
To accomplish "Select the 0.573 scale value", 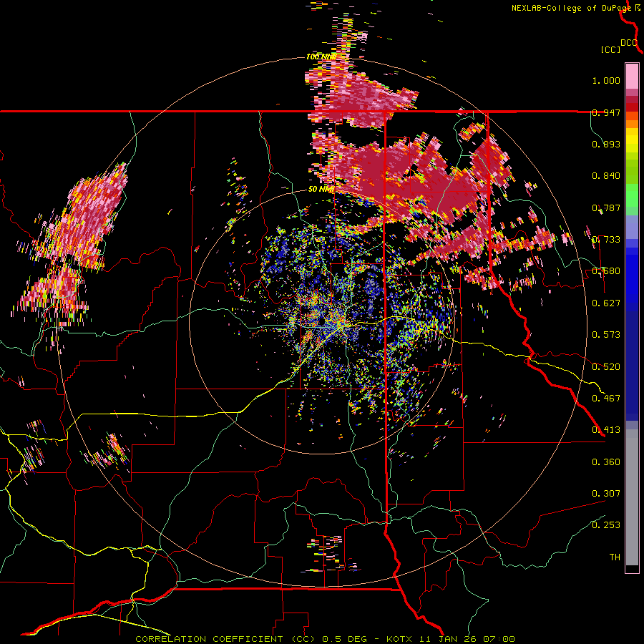I will coord(606,335).
